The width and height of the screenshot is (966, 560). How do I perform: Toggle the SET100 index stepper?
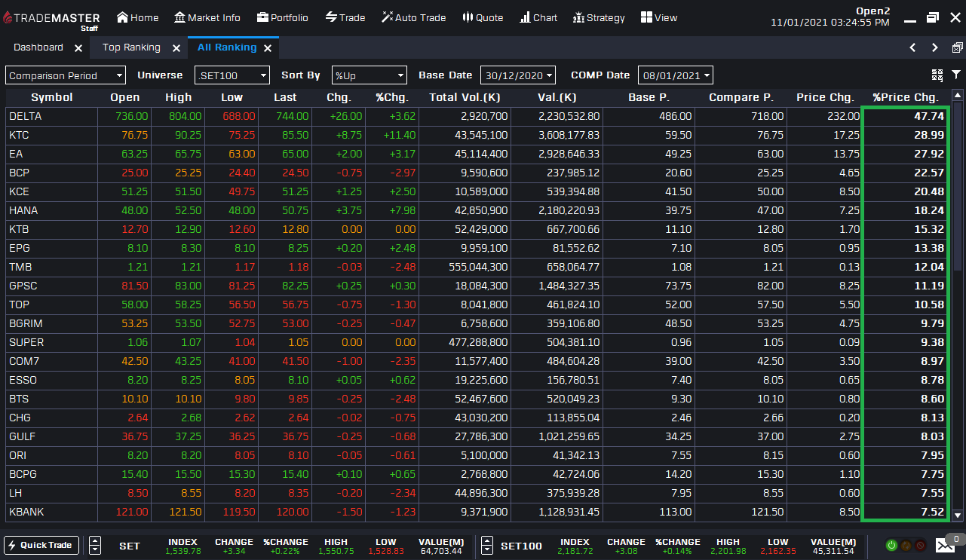(x=487, y=545)
